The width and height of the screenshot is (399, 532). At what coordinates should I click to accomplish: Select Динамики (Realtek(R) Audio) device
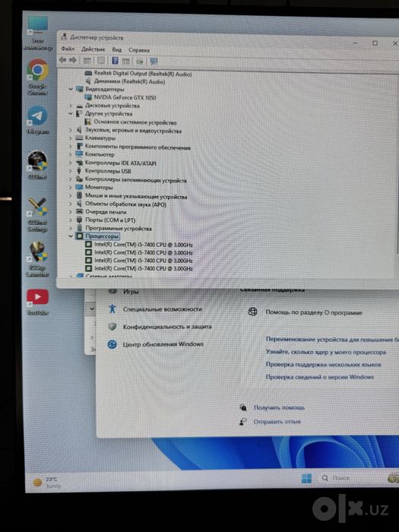pyautogui.click(x=129, y=82)
